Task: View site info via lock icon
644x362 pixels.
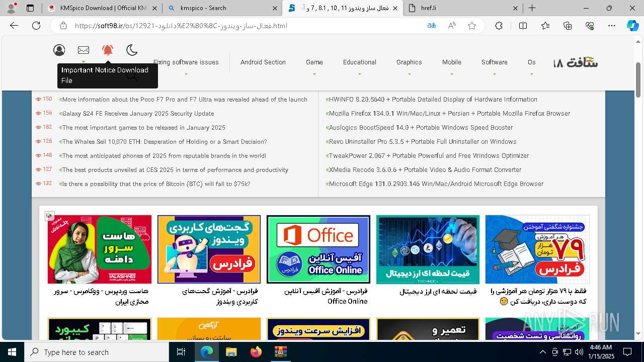Action: pyautogui.click(x=63, y=26)
